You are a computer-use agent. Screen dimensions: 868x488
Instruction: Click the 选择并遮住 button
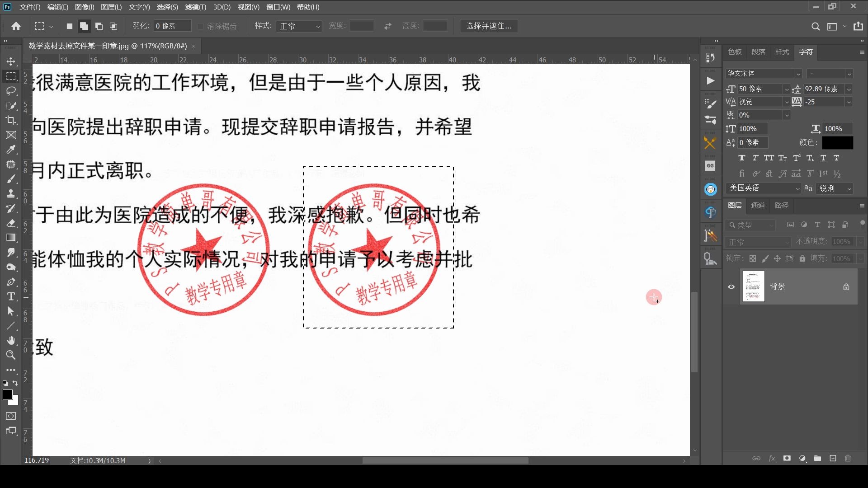pos(489,26)
